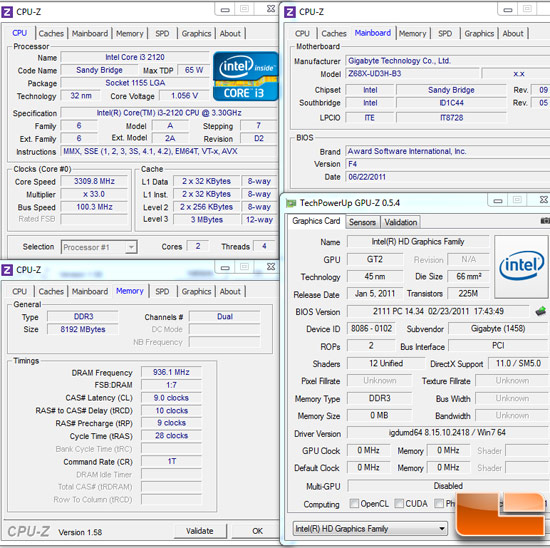Select Caches tab in Mainboard window
550x548 pixels.
click(x=334, y=34)
